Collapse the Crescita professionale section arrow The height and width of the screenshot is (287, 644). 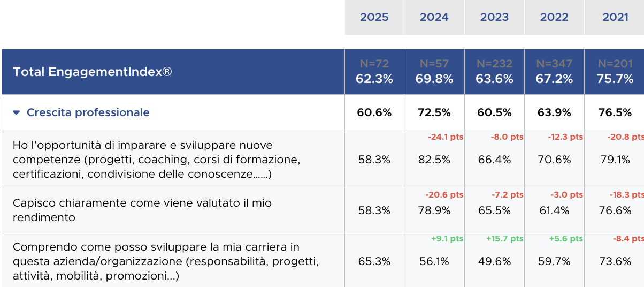pyautogui.click(x=17, y=112)
